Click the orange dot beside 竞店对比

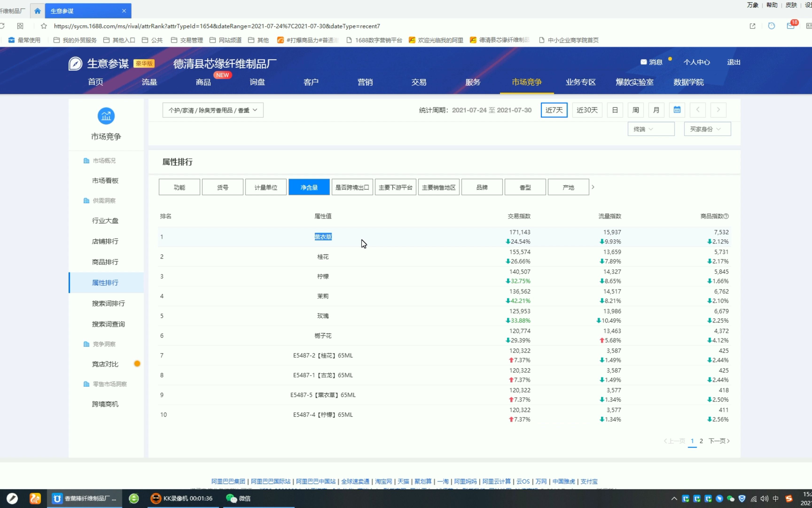click(137, 364)
